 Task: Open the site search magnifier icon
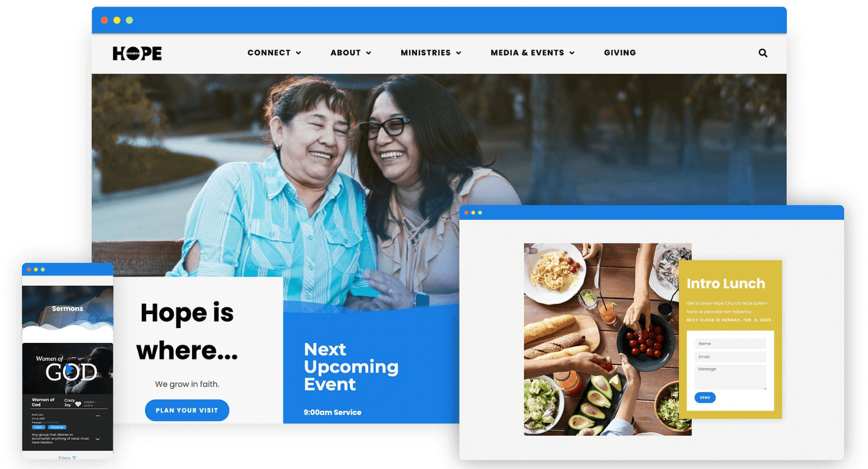762,53
